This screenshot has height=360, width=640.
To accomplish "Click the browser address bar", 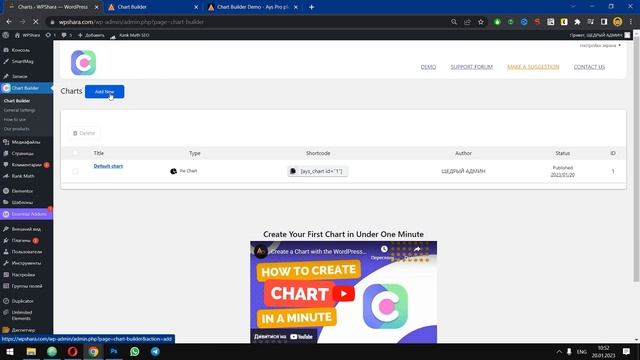I will (x=249, y=22).
